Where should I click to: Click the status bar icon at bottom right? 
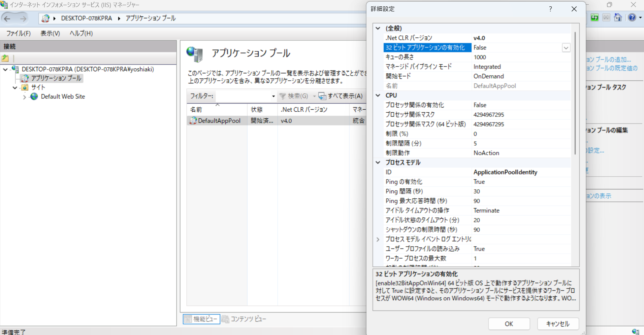[x=636, y=332]
